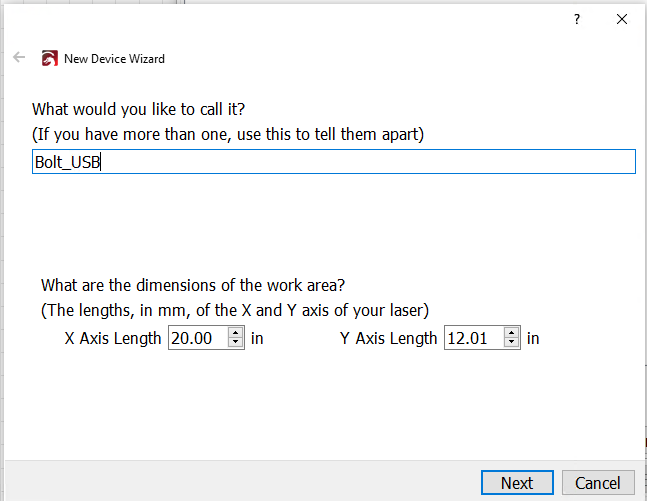Increase Y Axis Length with up arrow

[511, 332]
